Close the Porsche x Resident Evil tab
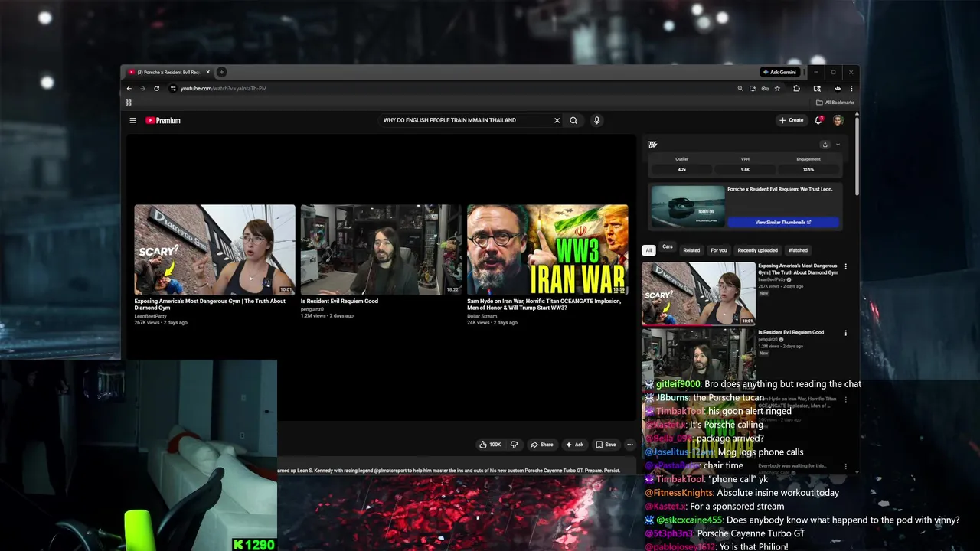Screen dimensions: 980x551 (207, 72)
